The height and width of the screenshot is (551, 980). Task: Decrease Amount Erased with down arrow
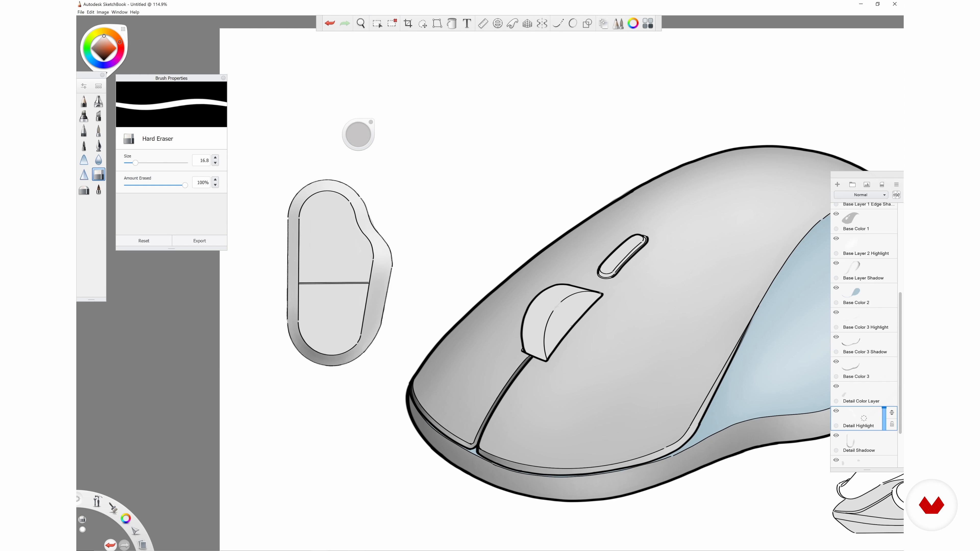[x=215, y=185]
